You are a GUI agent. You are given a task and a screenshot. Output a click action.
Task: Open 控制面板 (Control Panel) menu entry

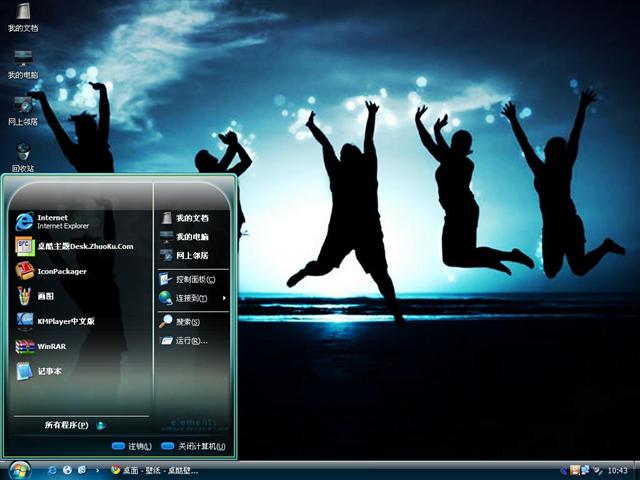click(x=190, y=280)
